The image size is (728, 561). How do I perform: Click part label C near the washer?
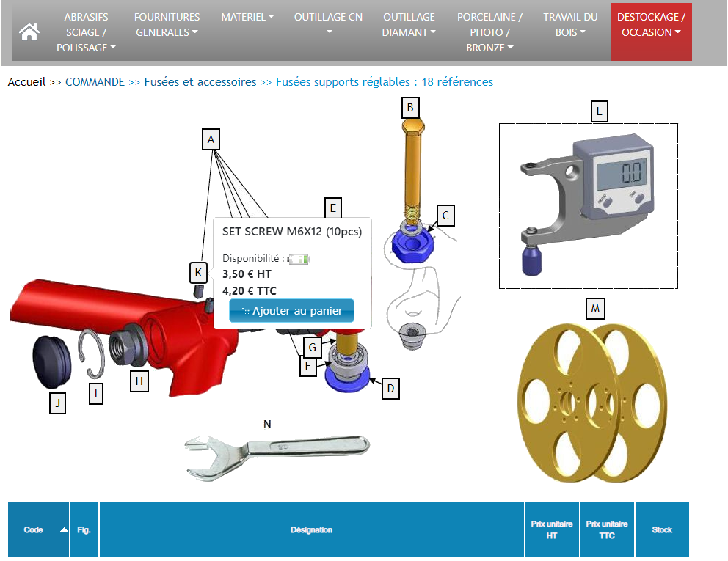445,215
